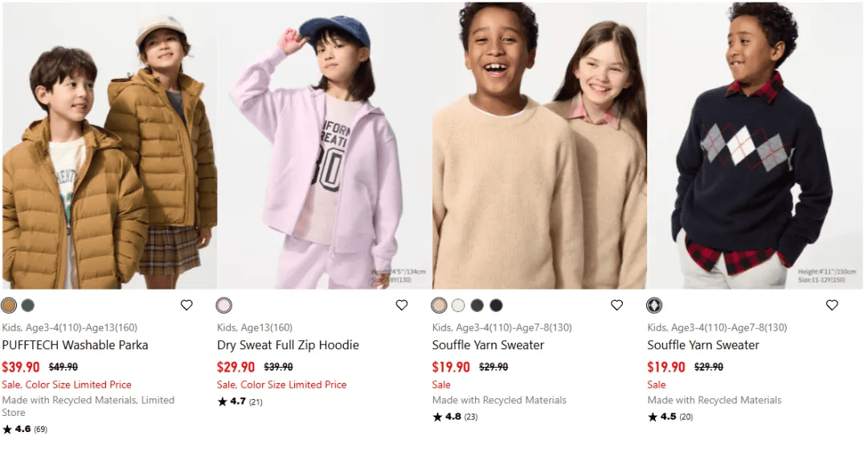Open the navy argyle sweater product photo

pyautogui.click(x=755, y=145)
